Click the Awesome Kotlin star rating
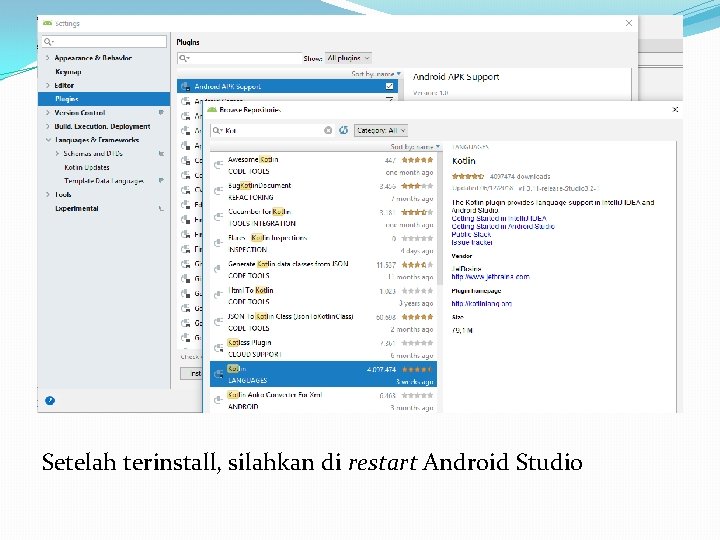The height and width of the screenshot is (540, 720). click(x=417, y=160)
